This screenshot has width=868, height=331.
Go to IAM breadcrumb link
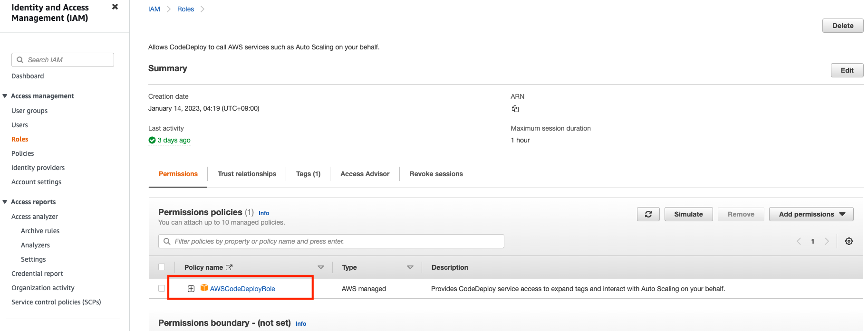pos(154,9)
